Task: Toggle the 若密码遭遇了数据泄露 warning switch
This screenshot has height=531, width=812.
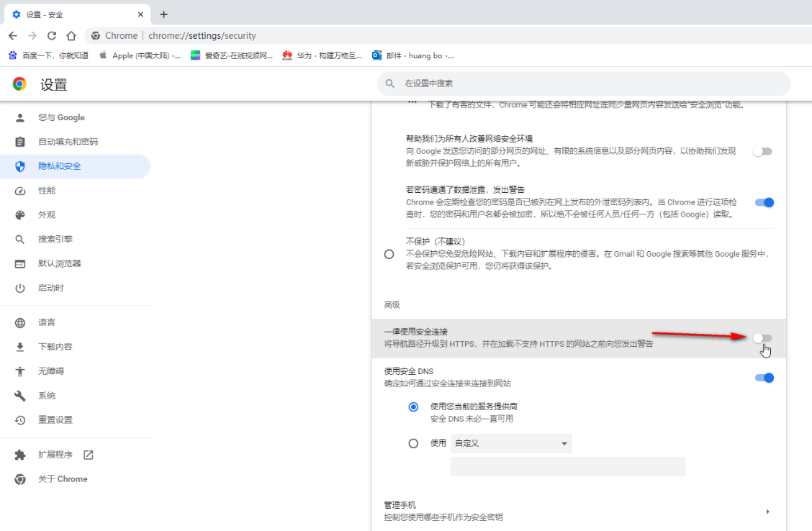Action: click(x=764, y=202)
